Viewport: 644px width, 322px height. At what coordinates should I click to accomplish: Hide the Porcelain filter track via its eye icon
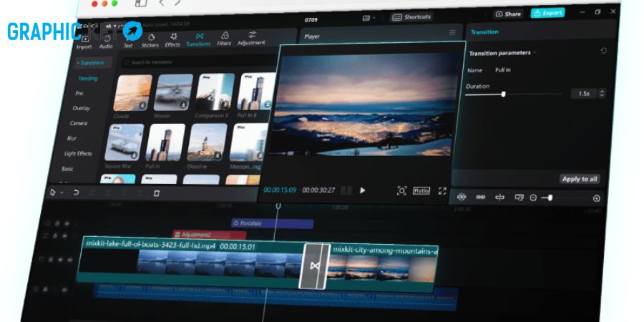(x=67, y=223)
